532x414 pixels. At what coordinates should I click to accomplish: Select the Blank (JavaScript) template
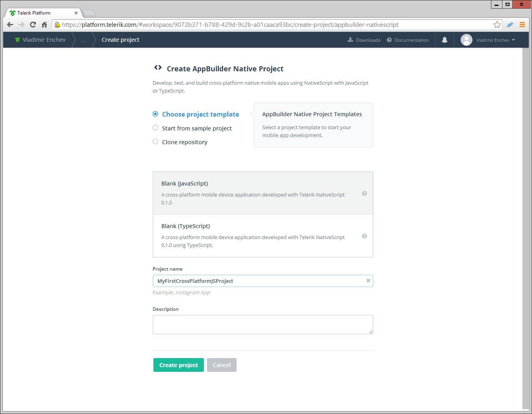click(x=263, y=193)
